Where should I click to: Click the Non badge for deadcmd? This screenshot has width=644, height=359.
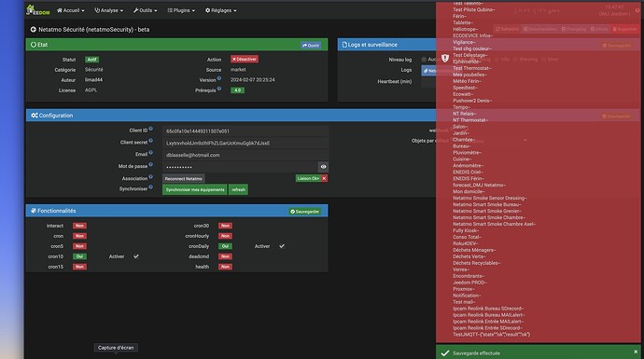tap(225, 256)
